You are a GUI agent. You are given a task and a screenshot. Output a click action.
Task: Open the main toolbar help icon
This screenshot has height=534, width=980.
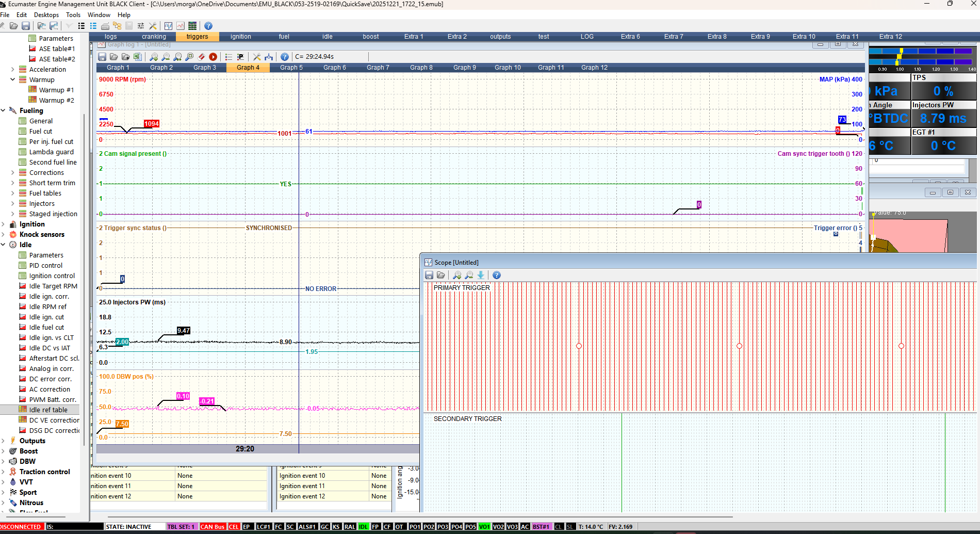[x=208, y=26]
